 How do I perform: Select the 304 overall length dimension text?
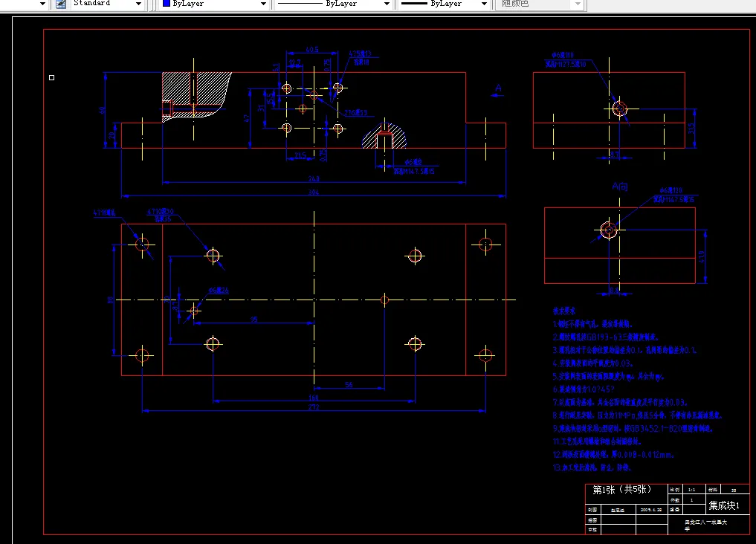314,192
